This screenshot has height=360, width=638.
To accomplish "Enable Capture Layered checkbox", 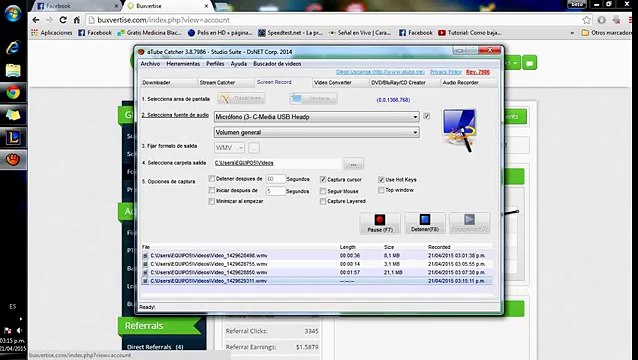I will [323, 201].
